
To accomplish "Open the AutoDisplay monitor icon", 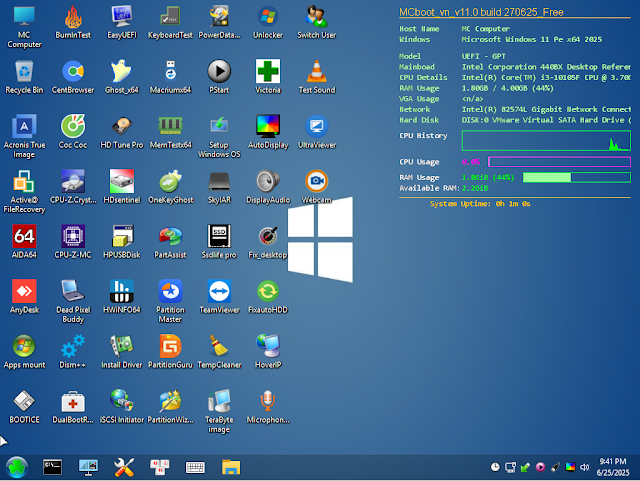I will coord(268,131).
